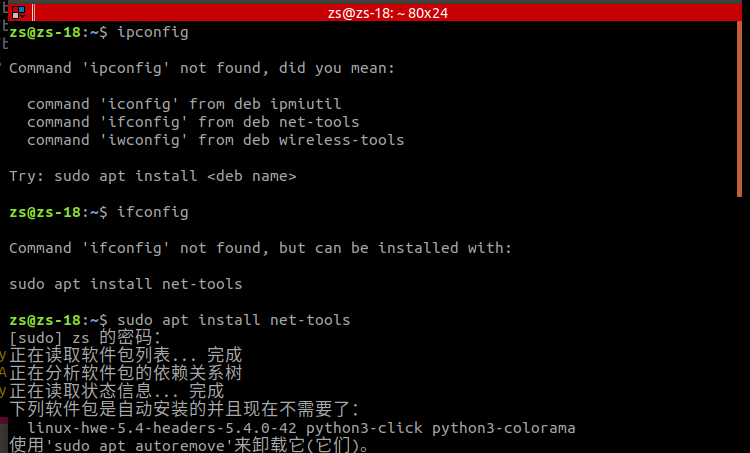Click the 'ipconfig' command on the first prompt
The width and height of the screenshot is (750, 453).
153,33
